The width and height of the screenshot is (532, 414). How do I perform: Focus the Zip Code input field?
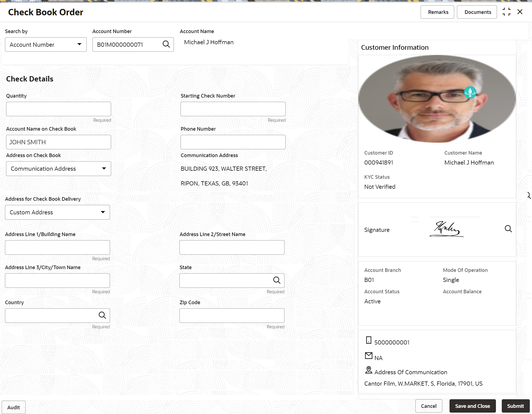click(x=232, y=316)
